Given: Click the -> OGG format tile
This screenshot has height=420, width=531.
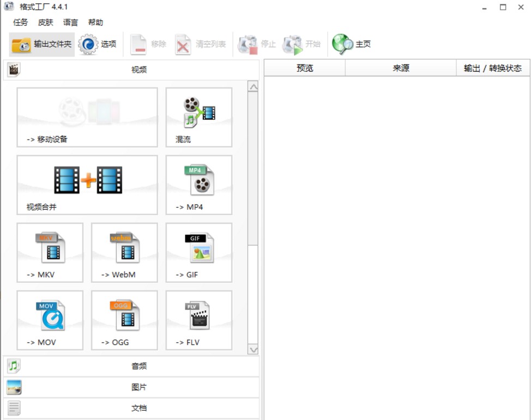Looking at the screenshot, I should click(x=124, y=320).
